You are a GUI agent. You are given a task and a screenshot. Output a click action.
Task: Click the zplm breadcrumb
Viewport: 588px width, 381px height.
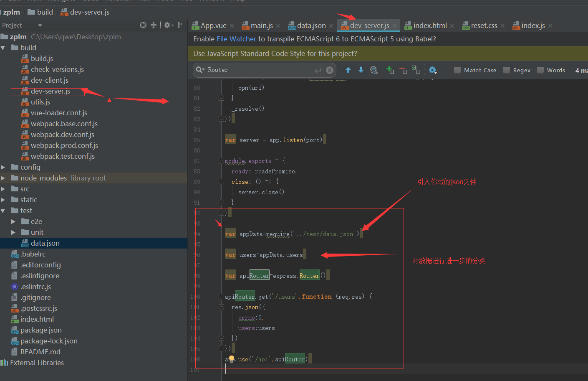pyautogui.click(x=11, y=12)
